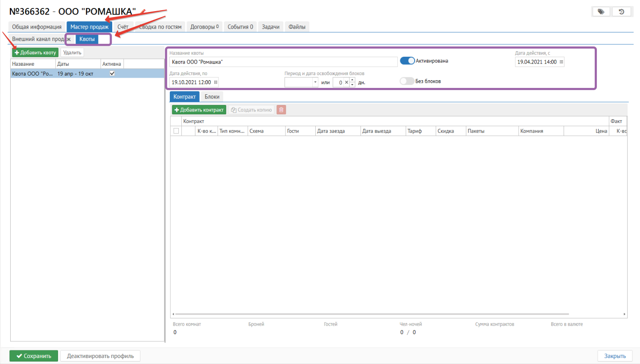
Task: Open the tags icon button
Action: point(601,12)
